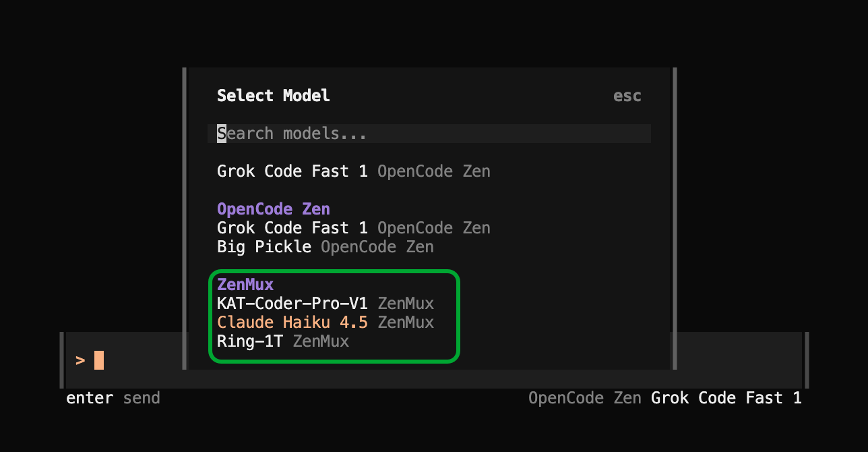Click the OpenCode Zen section header
The width and height of the screenshot is (868, 452).
273,209
